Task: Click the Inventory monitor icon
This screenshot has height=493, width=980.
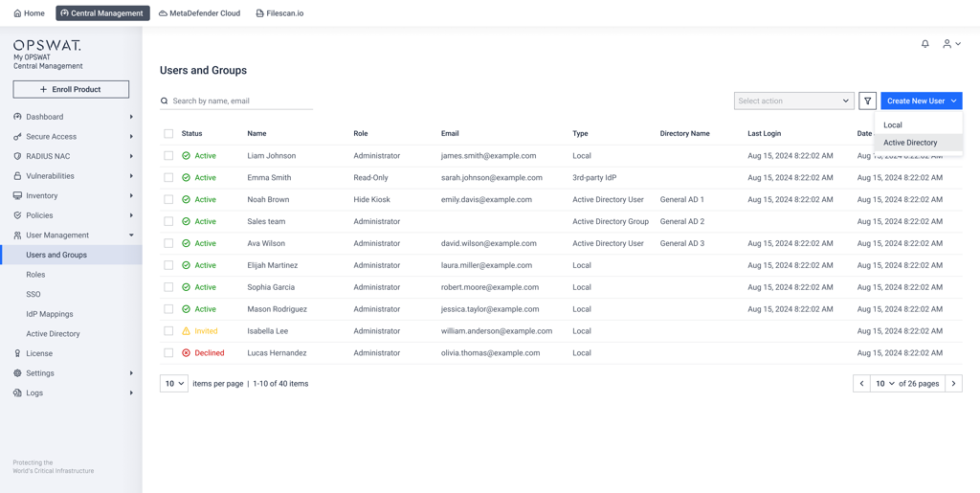Action: (x=17, y=195)
